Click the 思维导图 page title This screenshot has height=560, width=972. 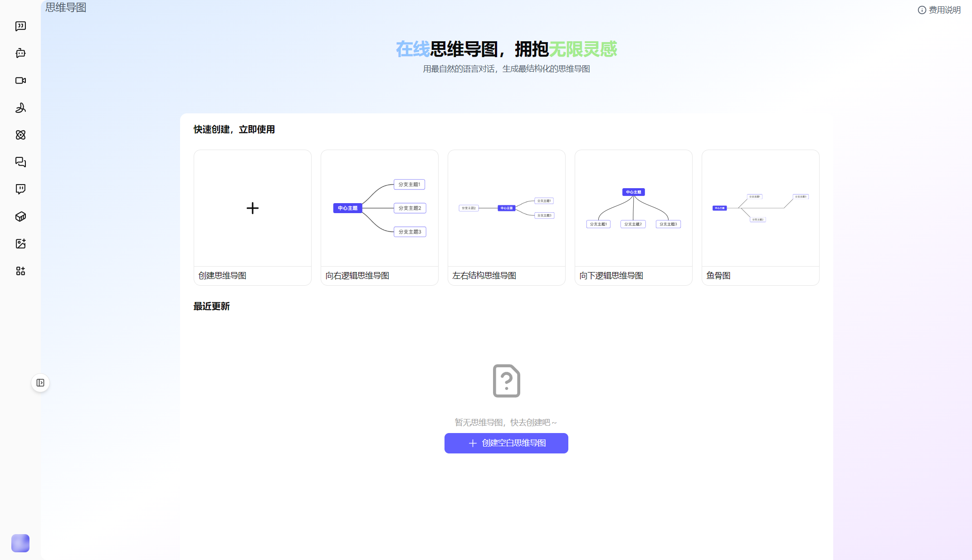click(65, 7)
